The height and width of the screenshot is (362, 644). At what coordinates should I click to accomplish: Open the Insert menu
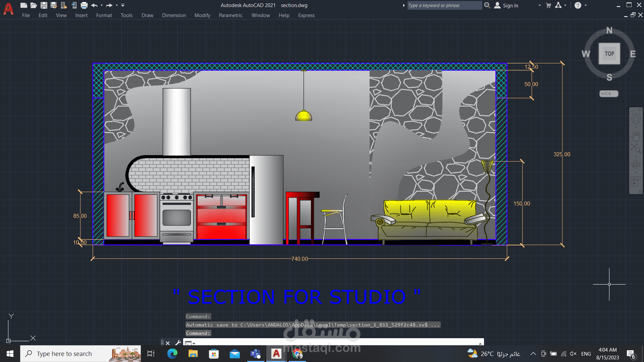[x=82, y=15]
